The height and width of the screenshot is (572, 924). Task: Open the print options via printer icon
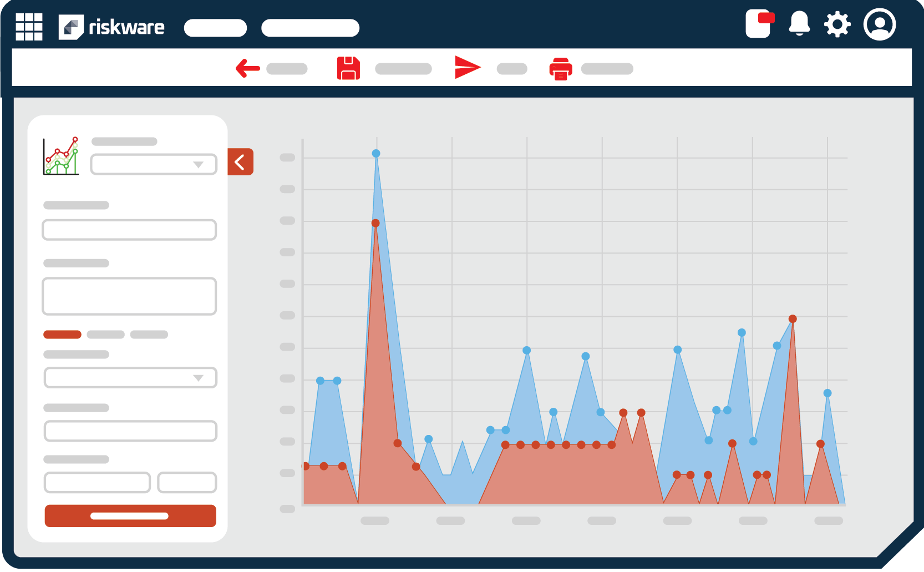[x=560, y=68]
